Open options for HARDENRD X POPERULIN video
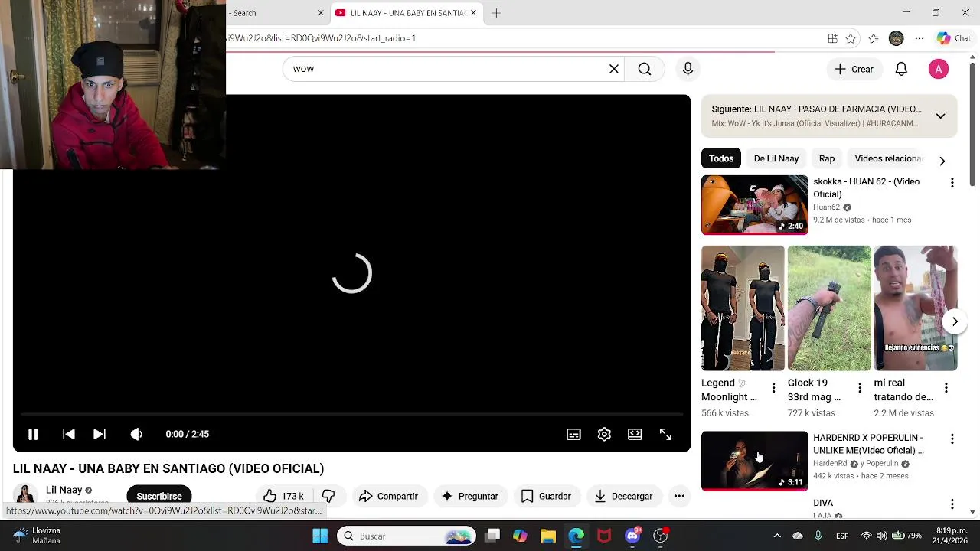Viewport: 980px width, 551px height. [952, 439]
